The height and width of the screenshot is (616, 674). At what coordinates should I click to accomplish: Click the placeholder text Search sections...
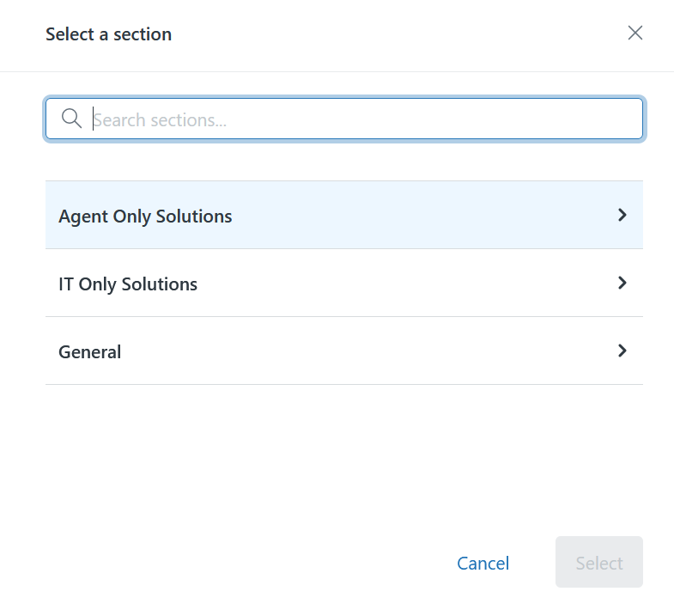(x=160, y=119)
